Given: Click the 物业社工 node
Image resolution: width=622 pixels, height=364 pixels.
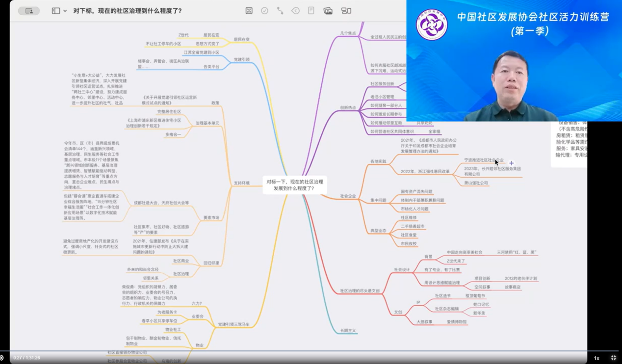Looking at the screenshot, I should (x=173, y=330).
